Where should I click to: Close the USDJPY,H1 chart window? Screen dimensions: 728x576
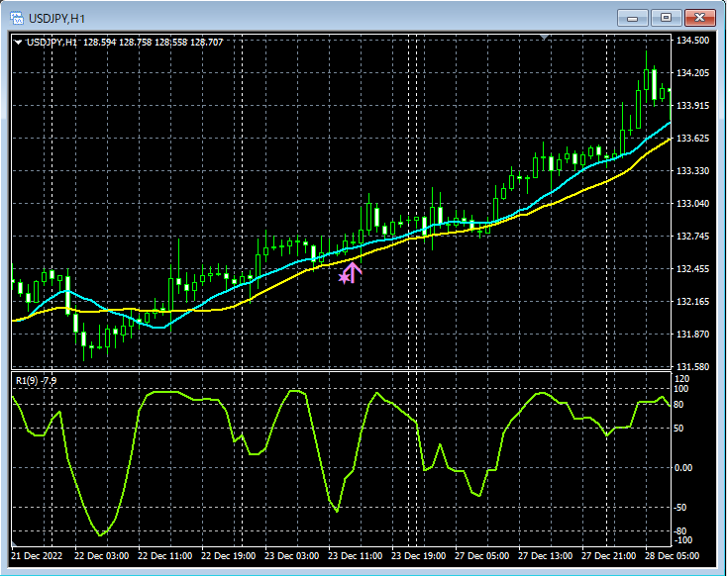(x=699, y=18)
